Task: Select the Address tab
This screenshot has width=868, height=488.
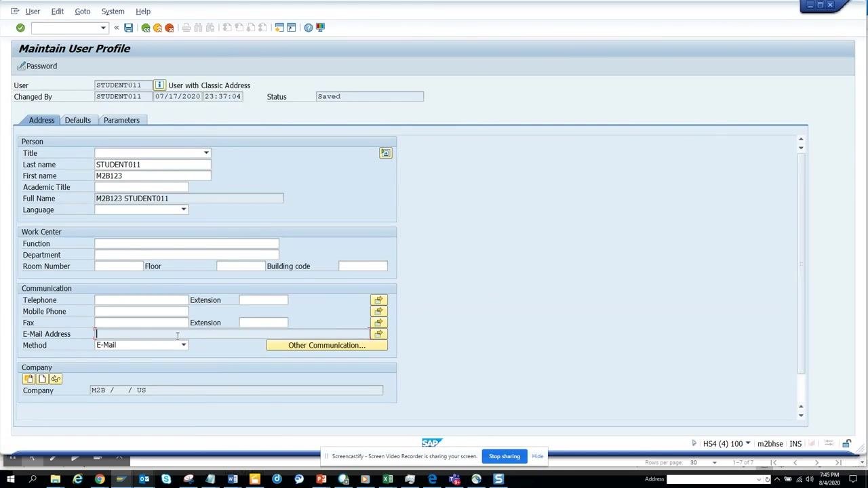Action: click(41, 120)
